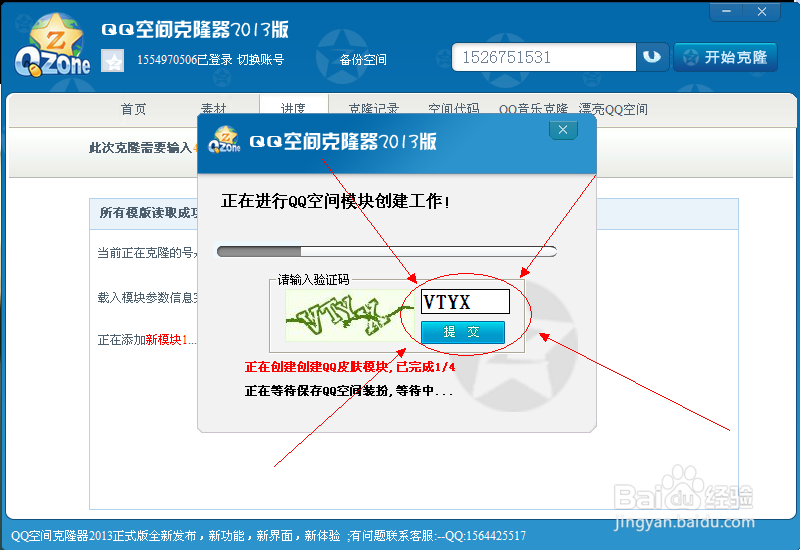Screen dimensions: 800x550
Task: Minimize the main cloner window
Action: (727, 12)
